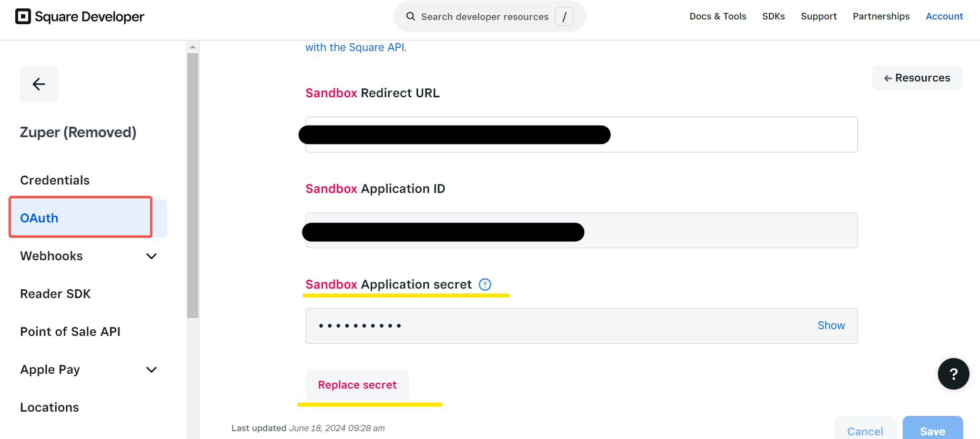Click the back arrow button in sidebar
Viewport: 980px width, 439px height.
(x=39, y=84)
